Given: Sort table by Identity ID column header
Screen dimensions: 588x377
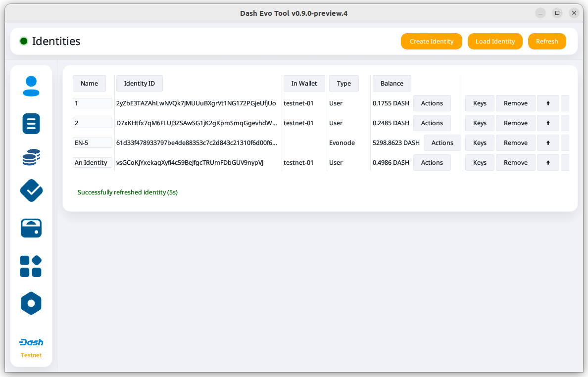Looking at the screenshot, I should coord(139,84).
